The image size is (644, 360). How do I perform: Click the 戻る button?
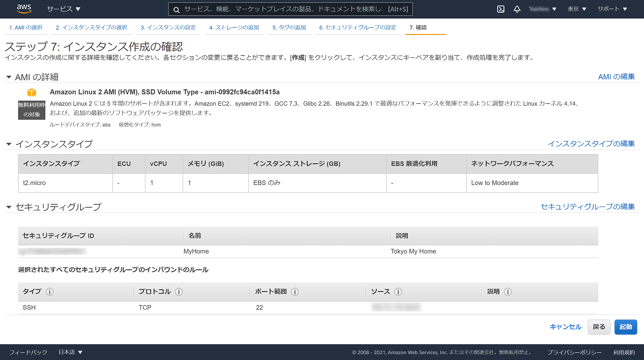[x=599, y=327]
